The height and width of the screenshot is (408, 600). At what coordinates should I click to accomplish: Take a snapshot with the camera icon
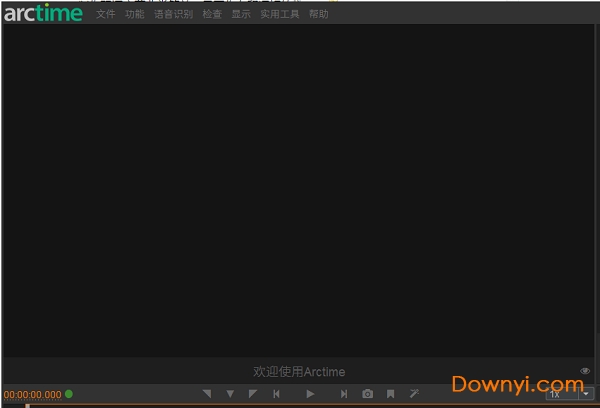(x=367, y=394)
